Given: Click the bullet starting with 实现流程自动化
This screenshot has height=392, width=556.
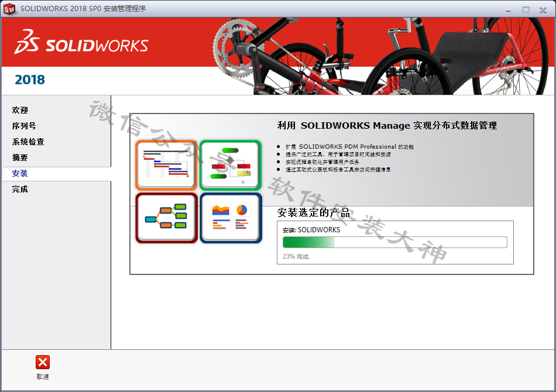Looking at the screenshot, I should click(322, 162).
